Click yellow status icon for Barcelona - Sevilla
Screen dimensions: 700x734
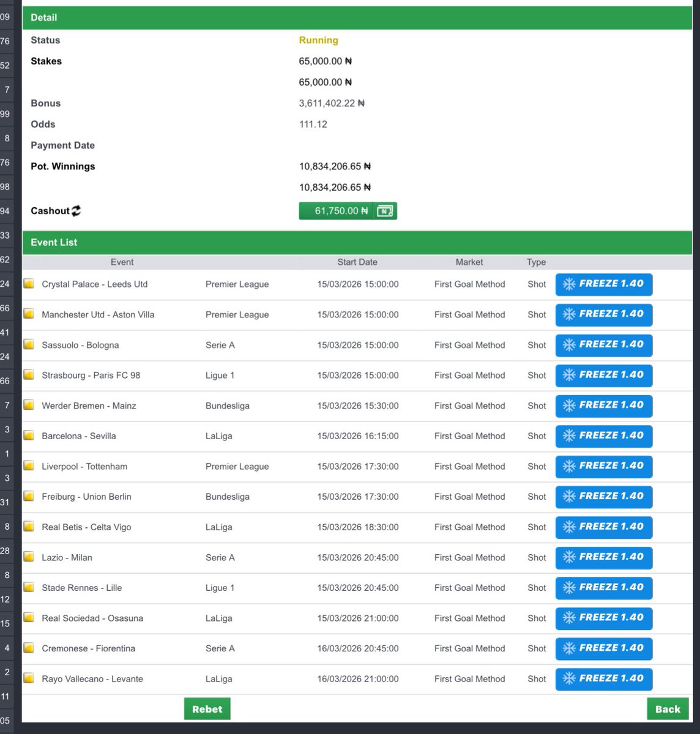pos(29,436)
